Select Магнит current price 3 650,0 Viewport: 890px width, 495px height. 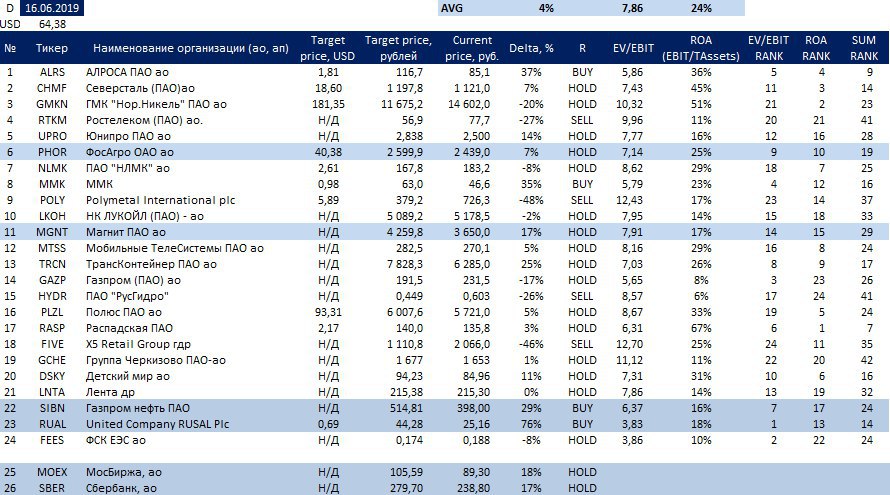[472, 232]
